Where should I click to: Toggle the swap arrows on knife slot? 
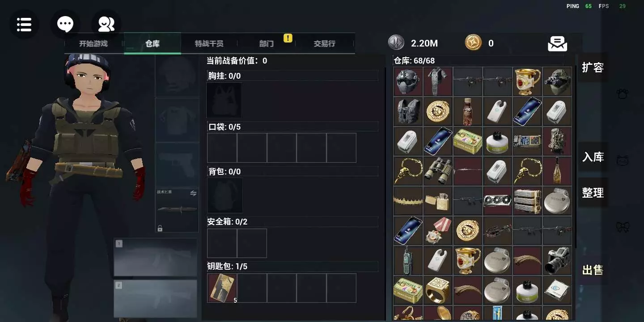[x=193, y=193]
